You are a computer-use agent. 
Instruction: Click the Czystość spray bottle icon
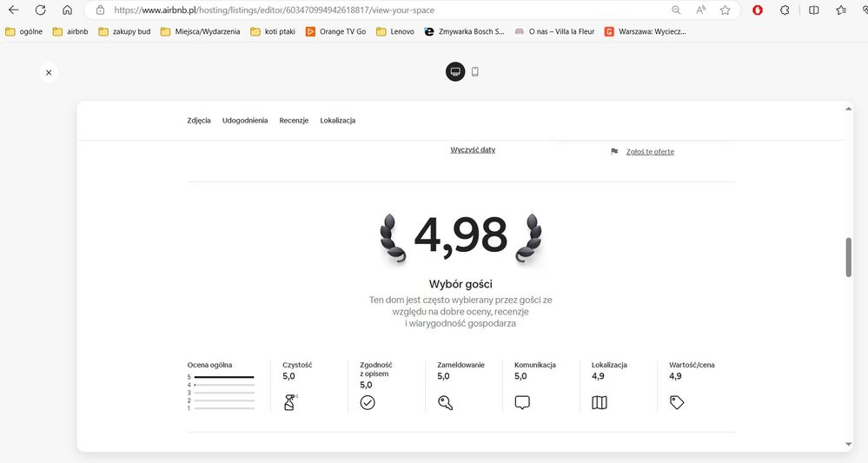[290, 402]
